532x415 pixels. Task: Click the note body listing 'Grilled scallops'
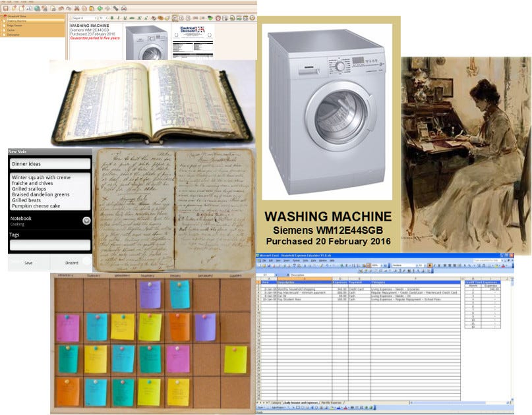pyautogui.click(x=50, y=192)
